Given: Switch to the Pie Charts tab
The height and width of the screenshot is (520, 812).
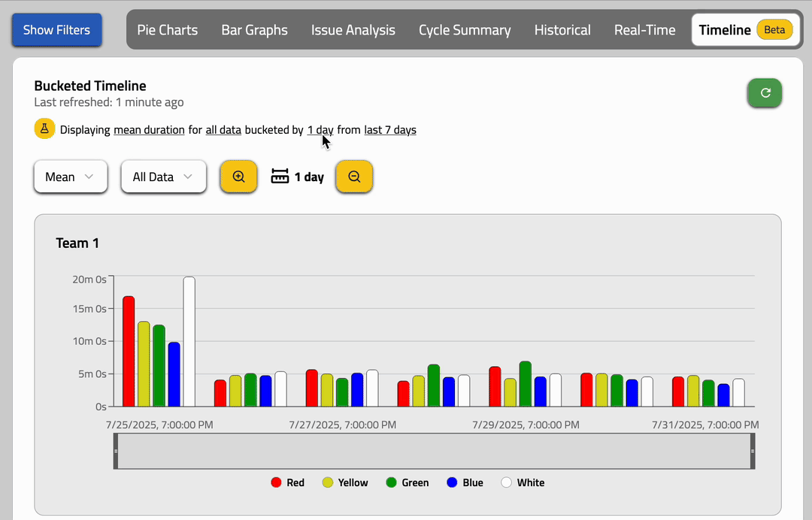Looking at the screenshot, I should (167, 30).
